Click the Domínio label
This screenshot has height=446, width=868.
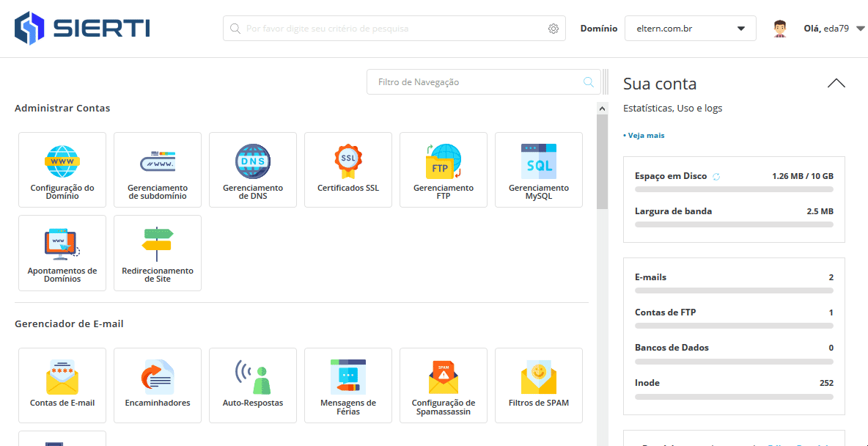point(599,29)
